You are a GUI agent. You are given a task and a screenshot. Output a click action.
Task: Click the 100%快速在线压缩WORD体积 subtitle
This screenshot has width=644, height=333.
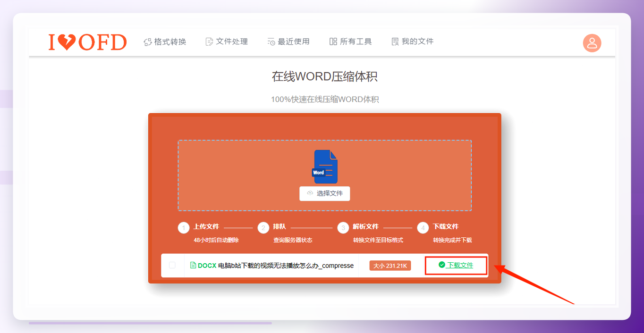325,100
